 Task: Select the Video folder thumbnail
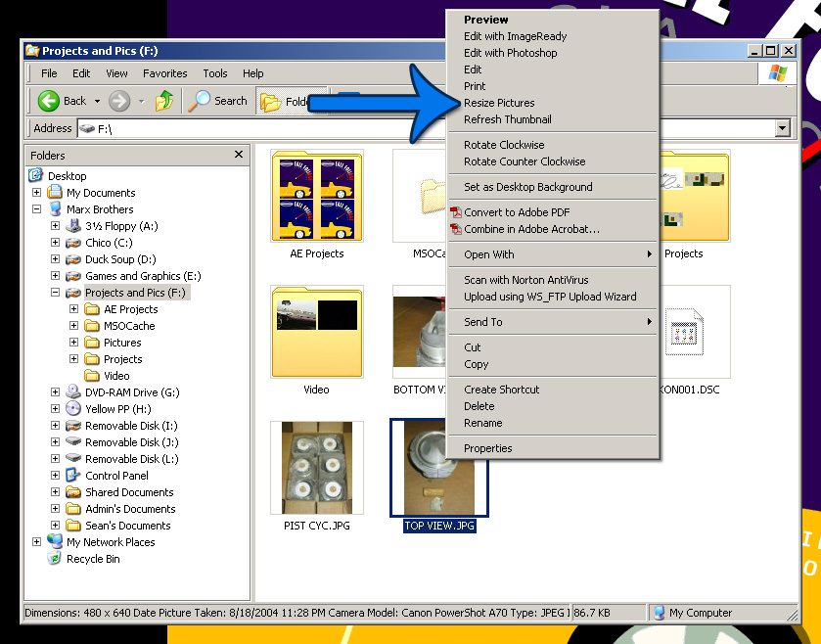pos(317,332)
